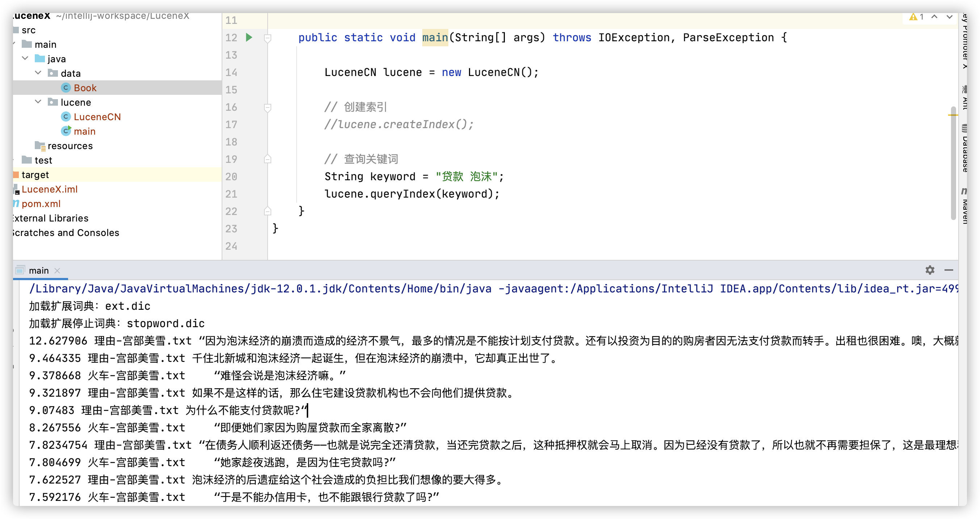Switch to the main run tab
The image size is (980, 519).
(38, 270)
